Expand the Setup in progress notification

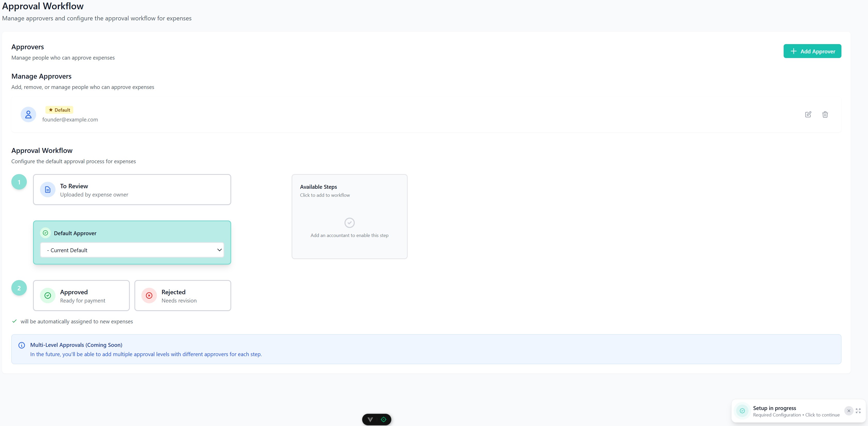click(858, 411)
